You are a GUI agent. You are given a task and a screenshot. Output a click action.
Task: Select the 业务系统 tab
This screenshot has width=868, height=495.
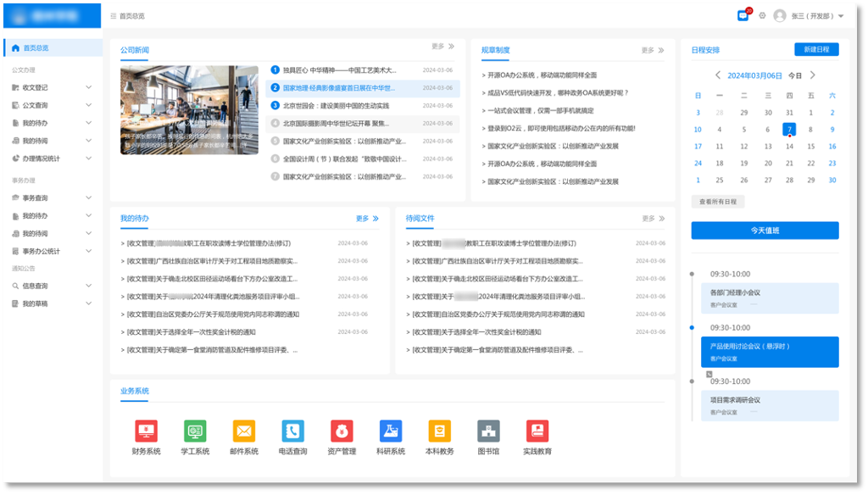(x=135, y=391)
